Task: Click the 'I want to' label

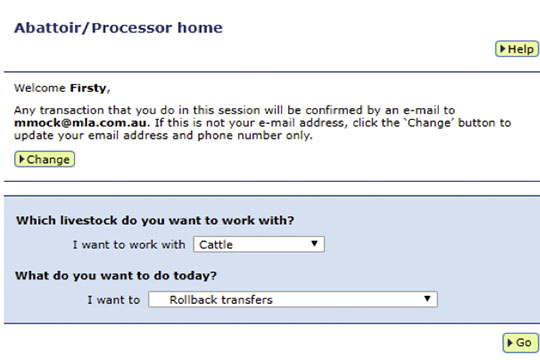Action: click(113, 300)
